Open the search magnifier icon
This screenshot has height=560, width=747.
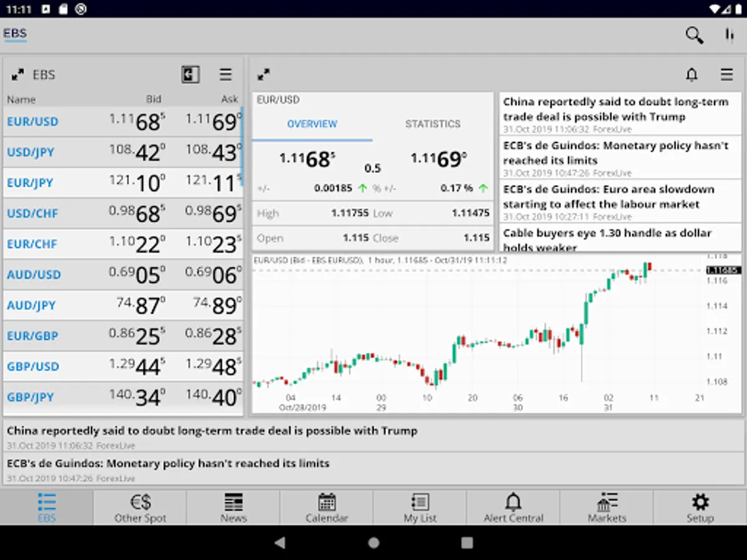[694, 35]
